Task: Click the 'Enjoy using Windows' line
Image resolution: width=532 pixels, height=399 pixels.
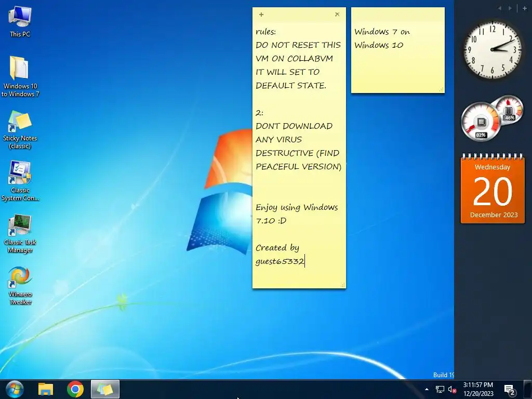Action: (x=297, y=207)
